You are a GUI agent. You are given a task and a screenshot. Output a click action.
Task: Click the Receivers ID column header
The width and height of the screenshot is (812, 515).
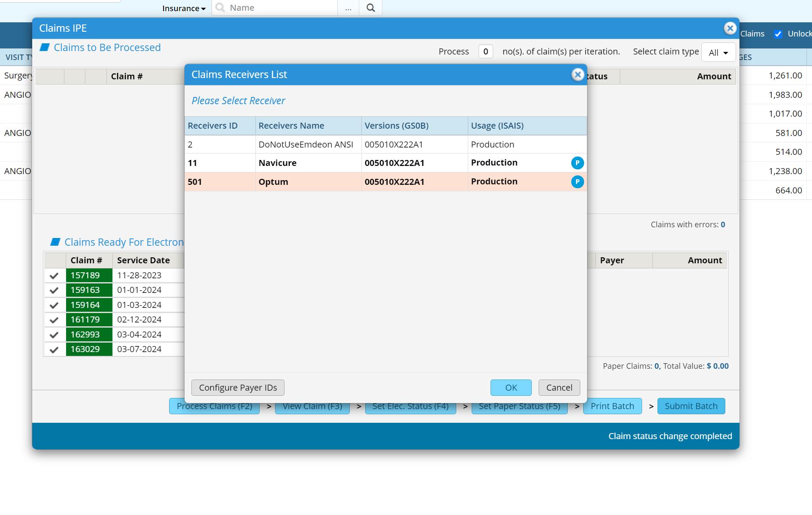pos(220,126)
